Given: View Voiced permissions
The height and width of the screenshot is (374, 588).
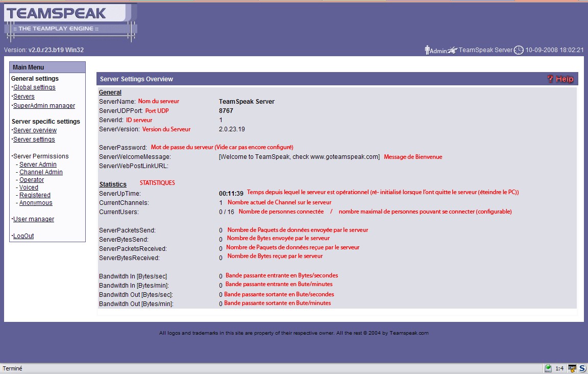Looking at the screenshot, I should 29,188.
